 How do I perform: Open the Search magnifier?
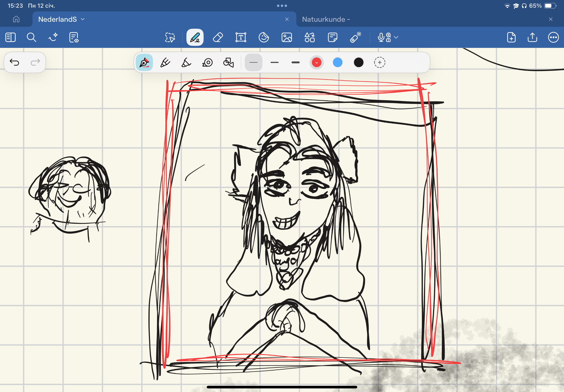tap(32, 38)
